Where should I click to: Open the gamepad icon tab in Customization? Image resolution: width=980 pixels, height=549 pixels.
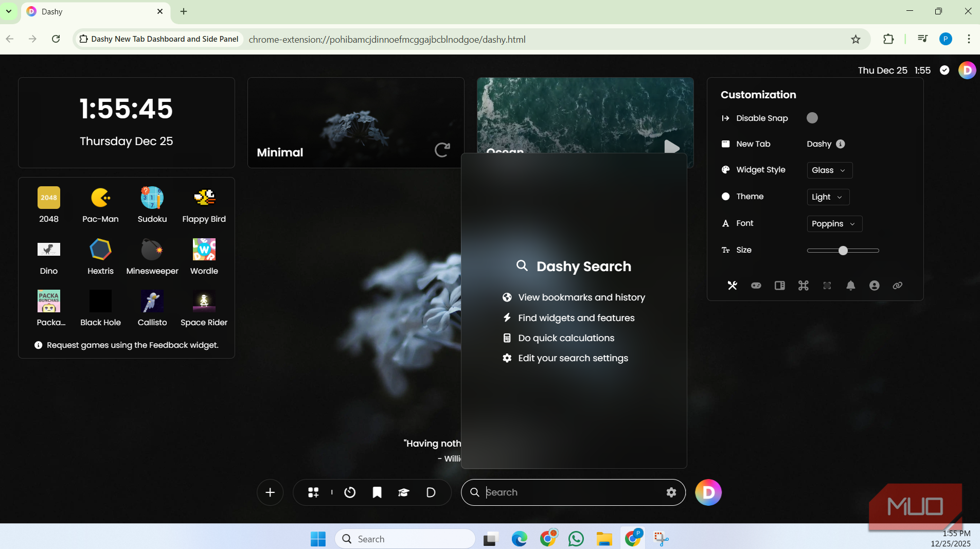tap(756, 286)
